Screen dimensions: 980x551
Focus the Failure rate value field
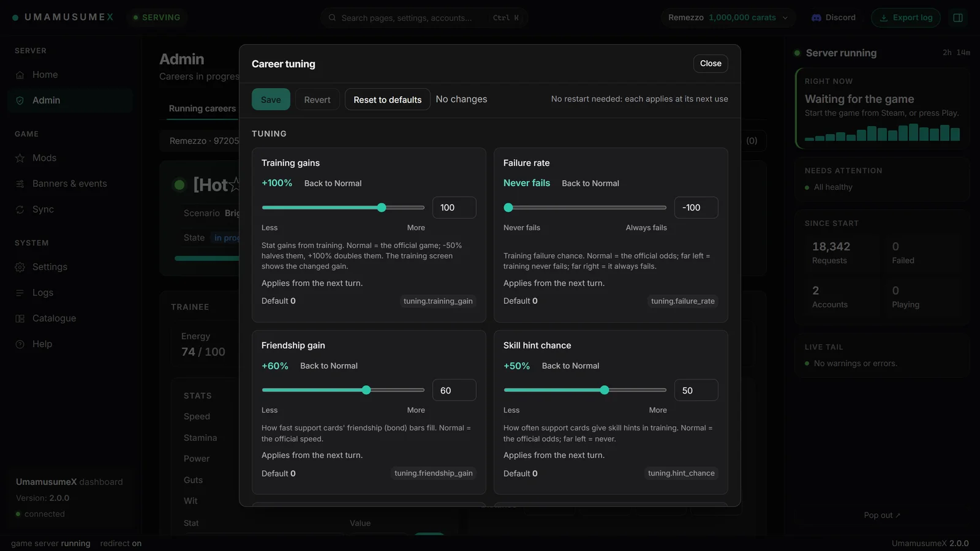(x=696, y=208)
